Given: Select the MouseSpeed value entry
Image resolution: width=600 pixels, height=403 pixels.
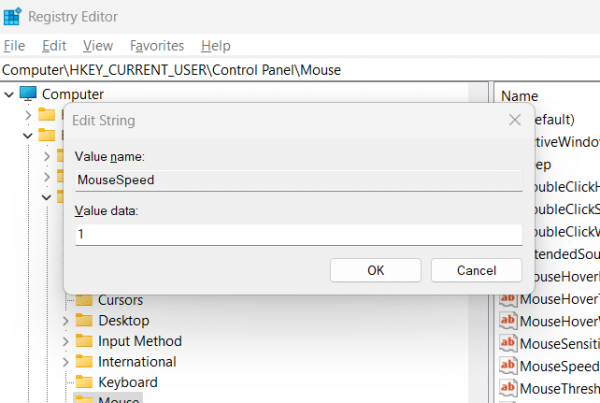Looking at the screenshot, I should pos(559,367).
